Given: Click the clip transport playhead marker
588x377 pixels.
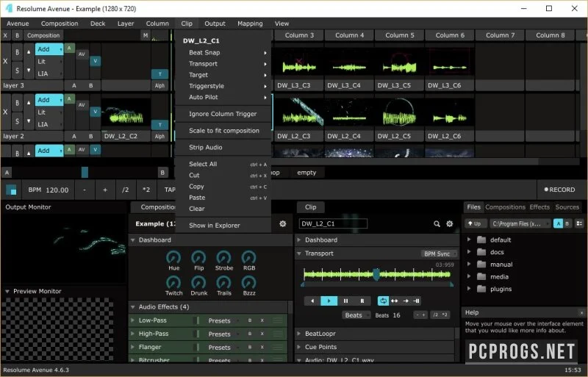Looking at the screenshot, I should pos(376,274).
